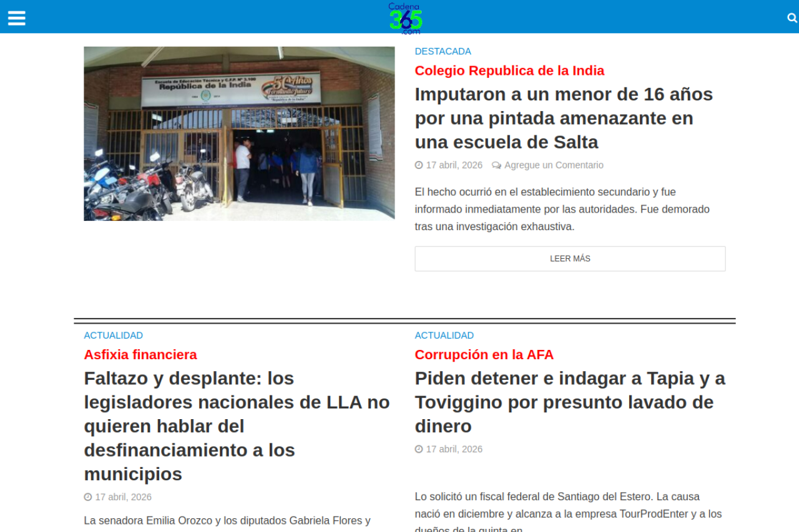Click the Colegio Republica de la India subtitle

click(x=509, y=70)
